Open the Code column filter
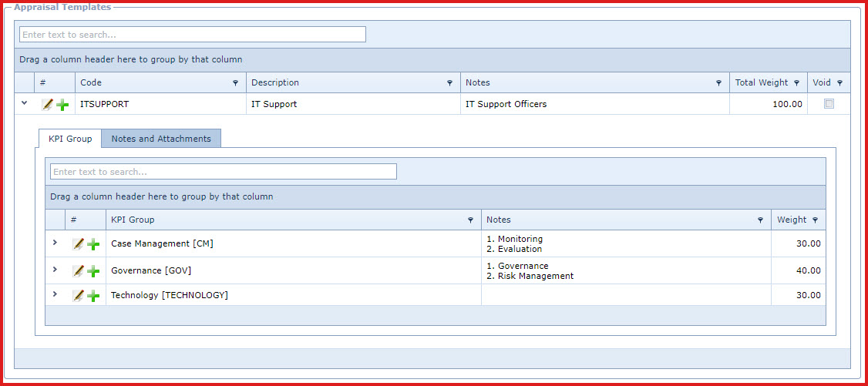Viewport: 868px width, 386px height. tap(236, 83)
